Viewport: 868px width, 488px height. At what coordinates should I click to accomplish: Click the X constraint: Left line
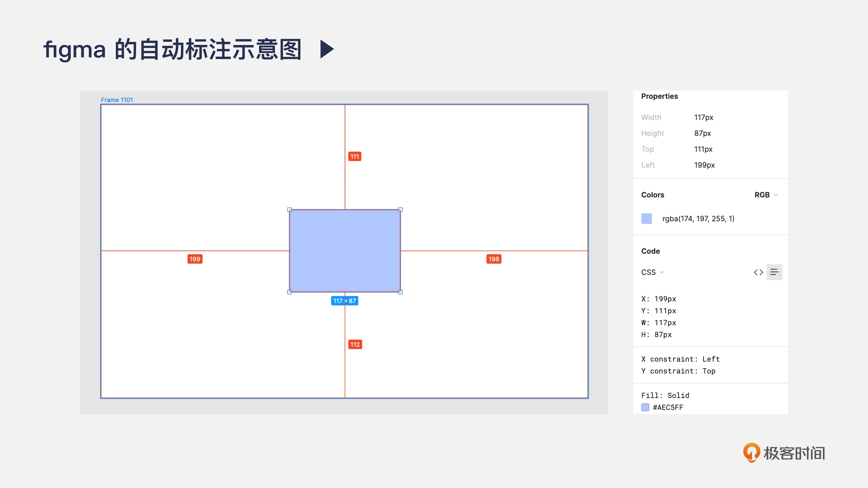tap(680, 359)
